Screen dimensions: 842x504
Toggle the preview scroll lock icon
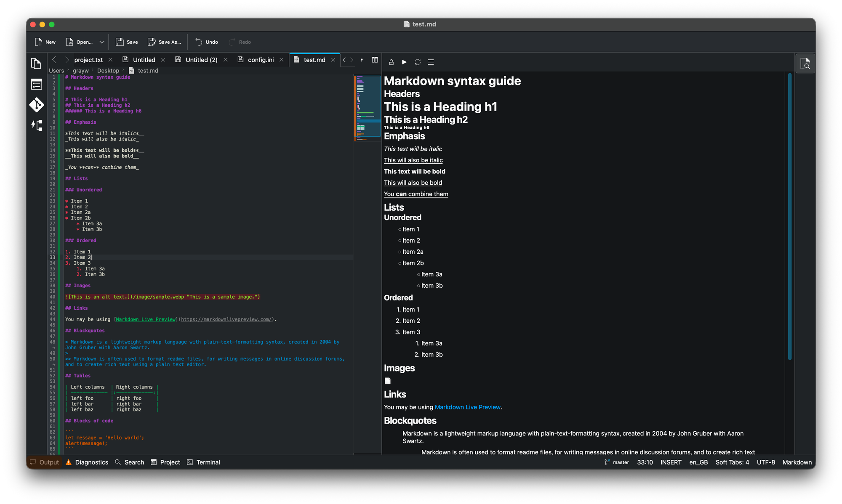[391, 62]
